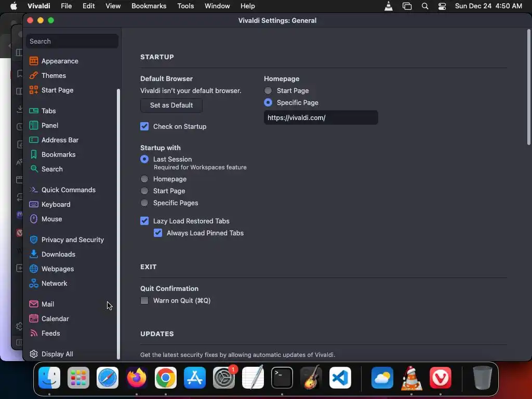Open the Downloads settings icon
This screenshot has height=399, width=532.
click(x=34, y=254)
